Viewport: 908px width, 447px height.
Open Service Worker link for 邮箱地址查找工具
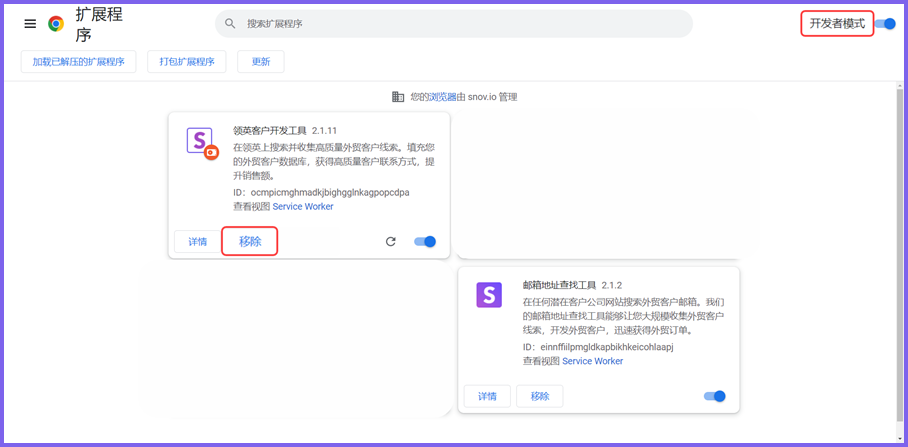(592, 361)
